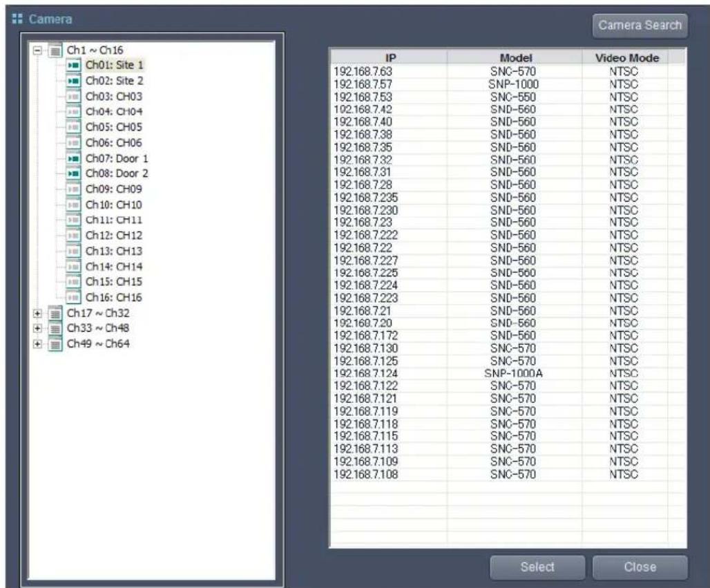Close the camera dialog with Close button
The width and height of the screenshot is (710, 588).
[x=640, y=567]
